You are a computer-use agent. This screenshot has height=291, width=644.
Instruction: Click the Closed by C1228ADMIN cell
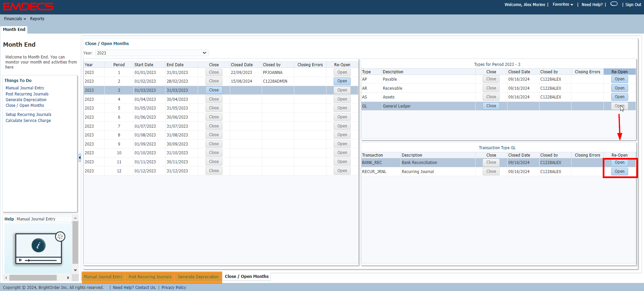tap(278, 81)
